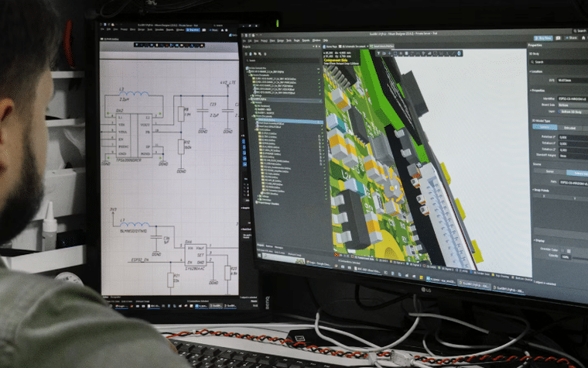The height and width of the screenshot is (368, 588).
Task: Click the Opacity slider in the Display section
Action: point(580,259)
